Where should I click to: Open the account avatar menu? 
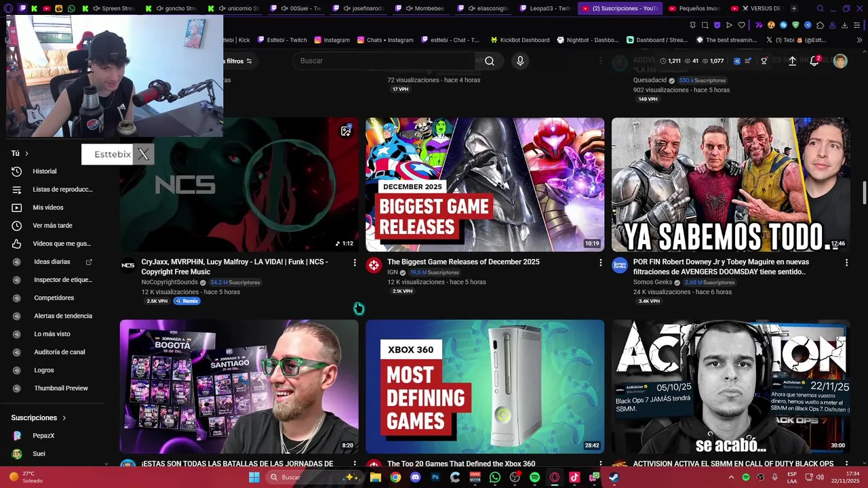840,61
